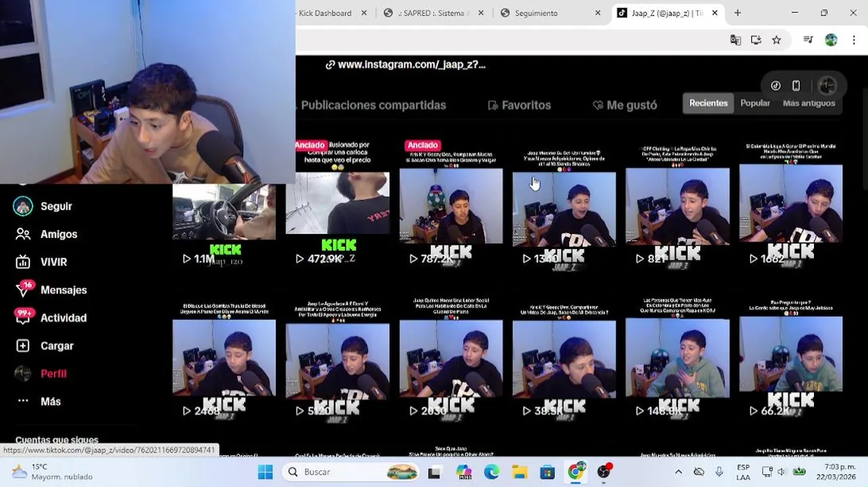Open the video with 2030 views
868x487 pixels.
click(451, 358)
